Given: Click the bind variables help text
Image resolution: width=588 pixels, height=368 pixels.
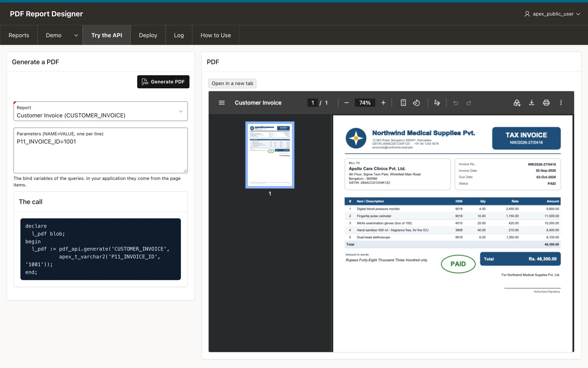Looking at the screenshot, I should pos(97,182).
